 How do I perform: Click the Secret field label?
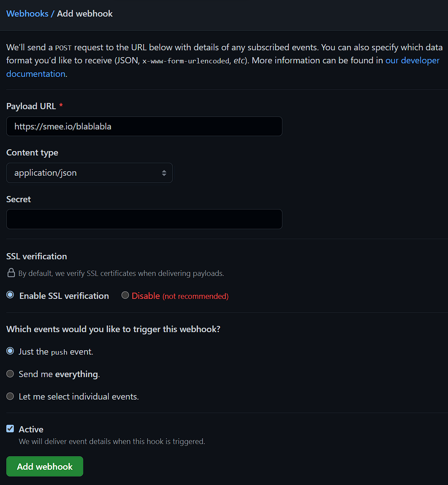point(18,199)
